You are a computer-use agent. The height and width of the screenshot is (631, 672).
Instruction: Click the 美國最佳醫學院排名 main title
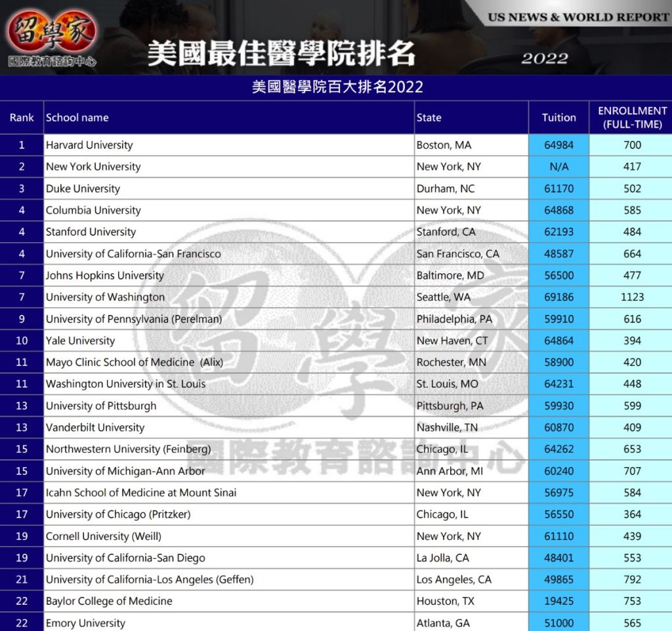281,54
